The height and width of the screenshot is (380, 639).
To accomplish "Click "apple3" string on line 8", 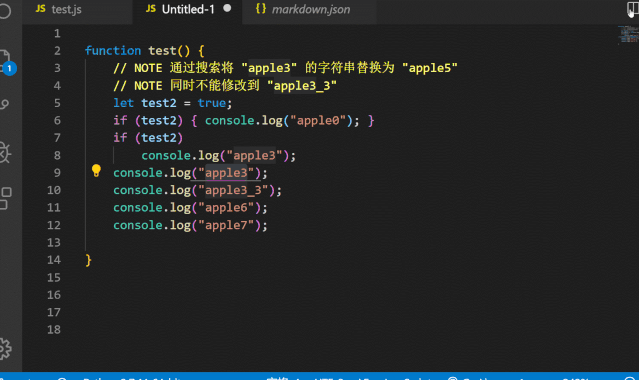I will point(254,156).
